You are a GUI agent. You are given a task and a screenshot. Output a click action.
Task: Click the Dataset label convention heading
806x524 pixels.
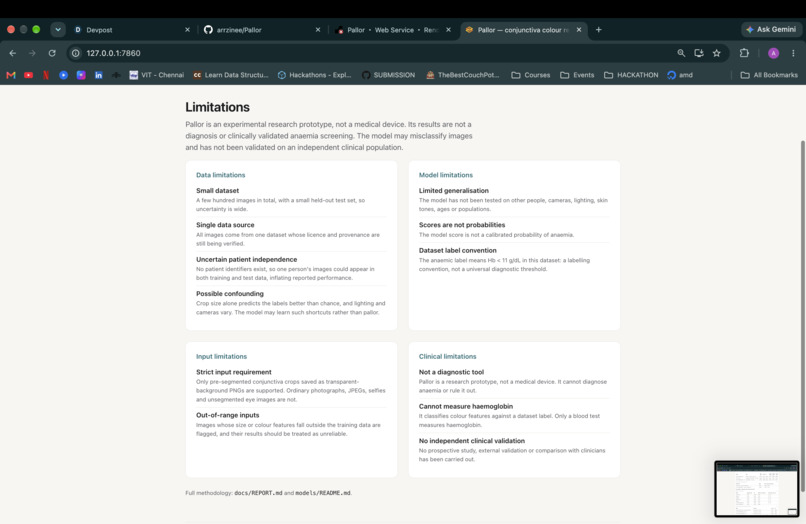tap(457, 250)
